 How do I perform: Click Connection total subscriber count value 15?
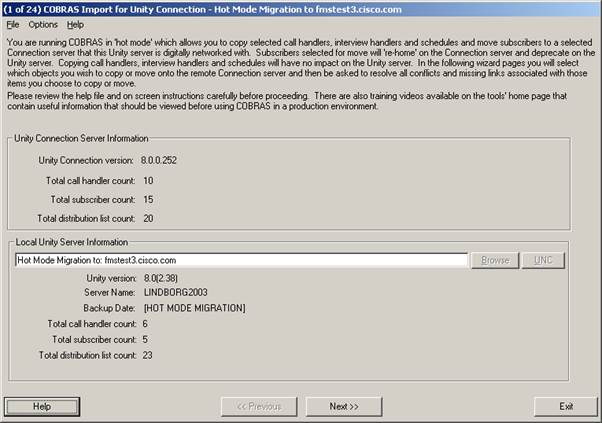pyautogui.click(x=148, y=200)
